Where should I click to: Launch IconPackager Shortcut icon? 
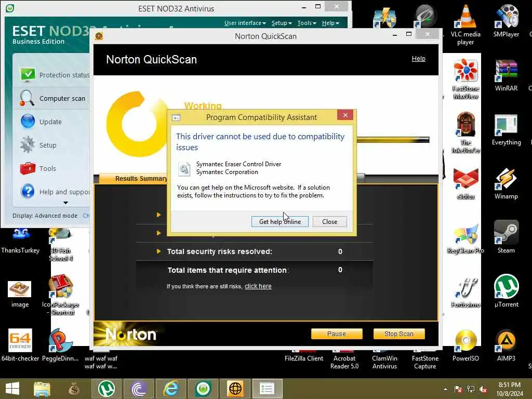tap(61, 295)
